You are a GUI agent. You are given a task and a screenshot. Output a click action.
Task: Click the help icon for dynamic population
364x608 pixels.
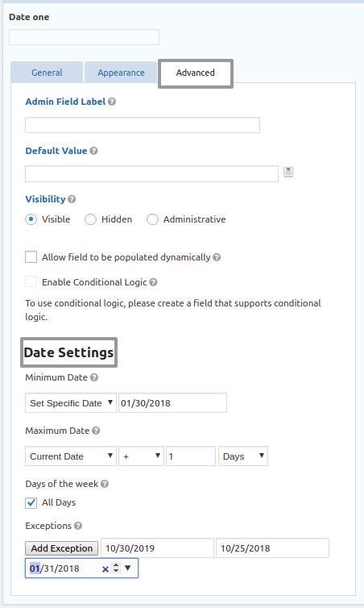pos(217,257)
